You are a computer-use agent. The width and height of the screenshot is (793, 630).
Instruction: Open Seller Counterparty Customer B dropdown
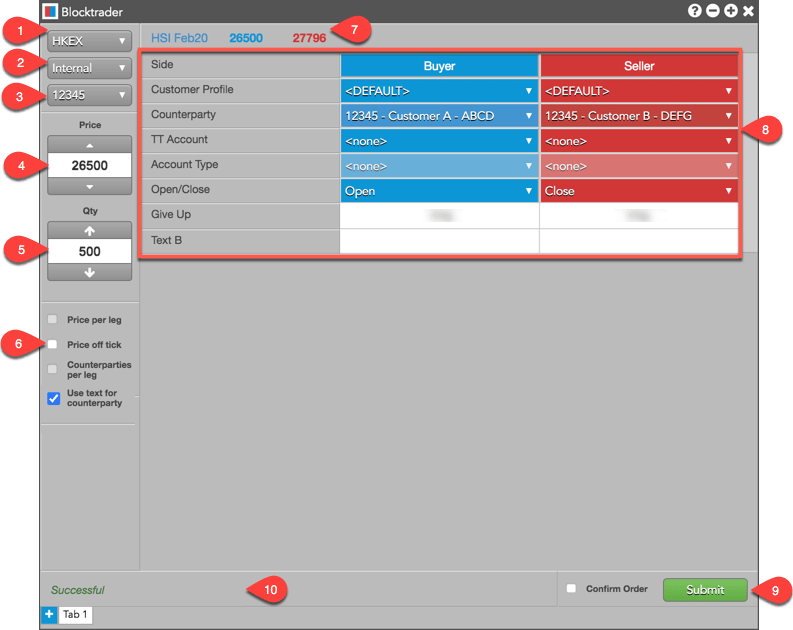(639, 116)
